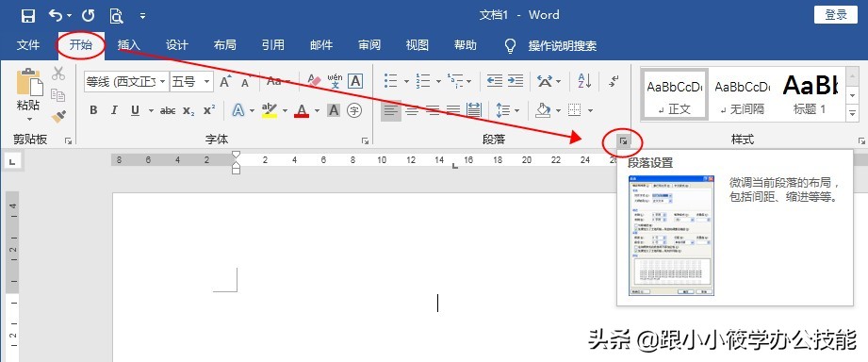Decrease font size with shrink icon

point(245,82)
